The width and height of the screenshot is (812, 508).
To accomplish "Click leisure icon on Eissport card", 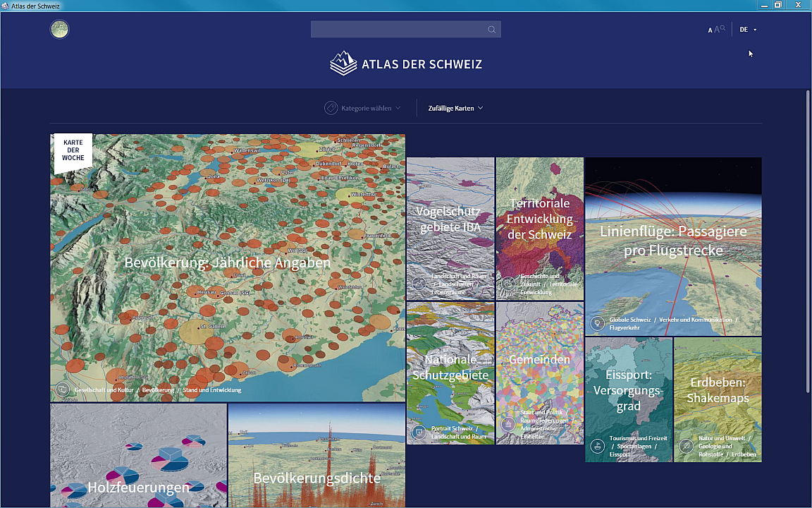I will 597,446.
